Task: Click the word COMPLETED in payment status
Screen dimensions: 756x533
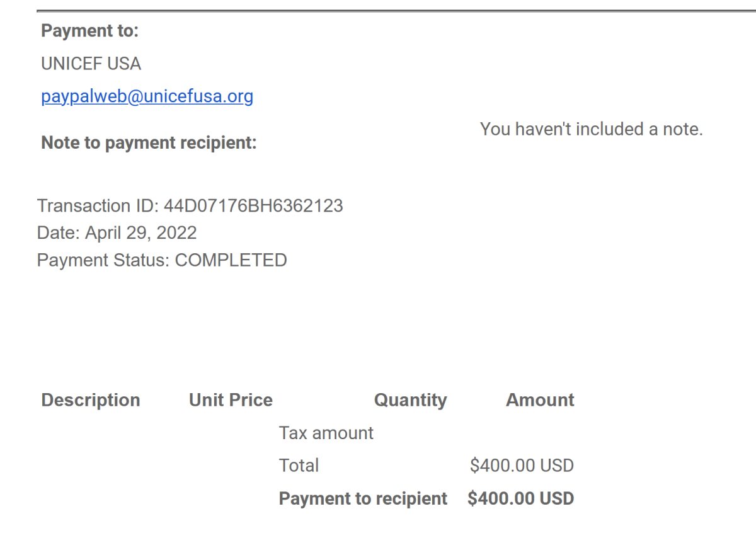Action: [231, 260]
